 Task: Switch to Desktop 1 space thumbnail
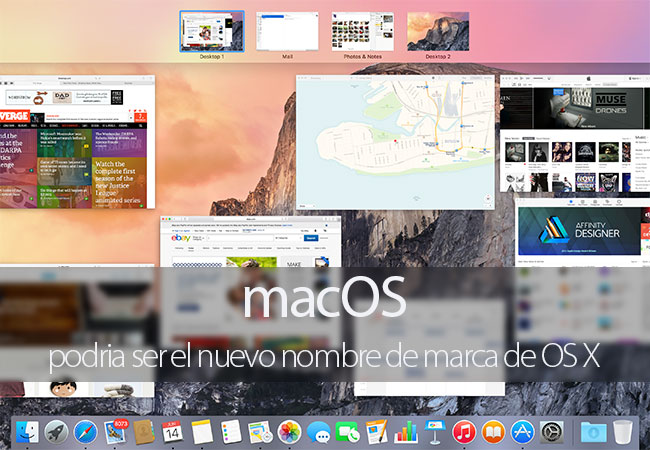[212, 31]
